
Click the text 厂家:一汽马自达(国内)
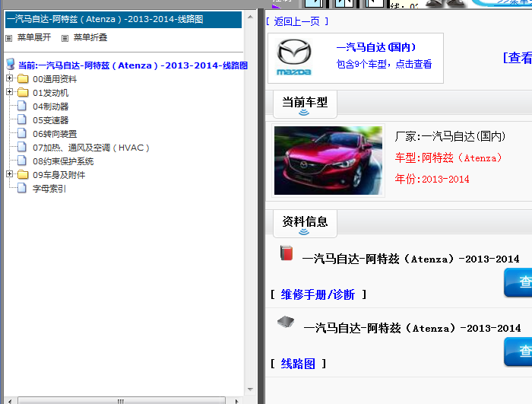pos(450,136)
